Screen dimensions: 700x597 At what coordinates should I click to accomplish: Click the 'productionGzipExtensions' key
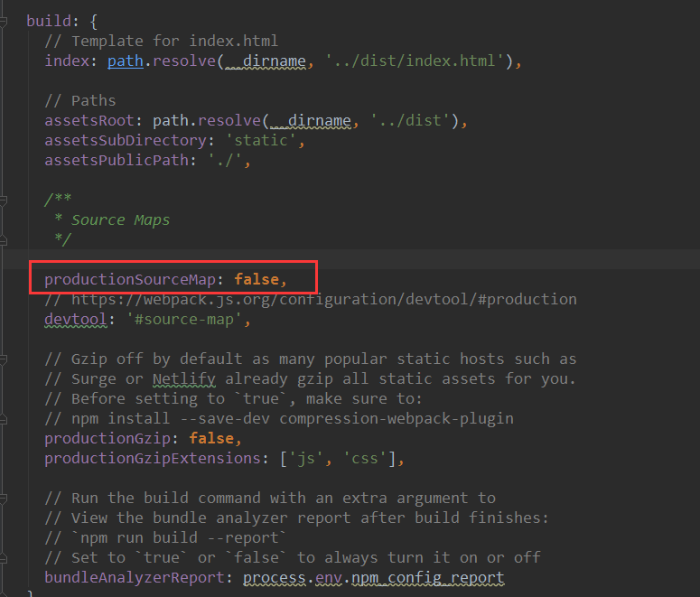point(153,459)
